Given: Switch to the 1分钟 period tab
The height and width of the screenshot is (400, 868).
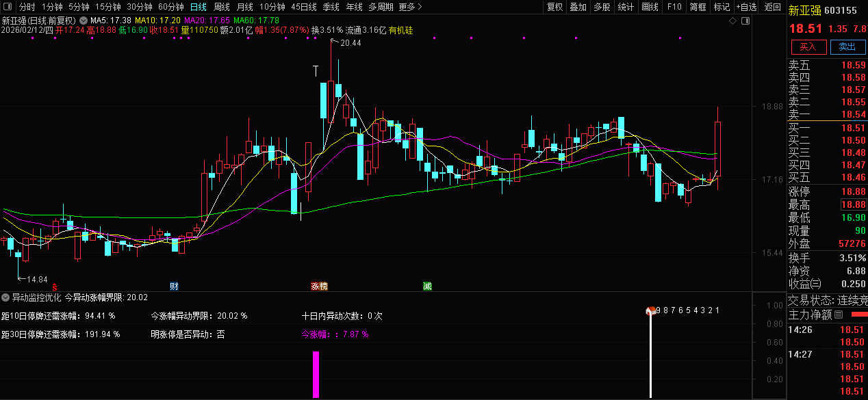Looking at the screenshot, I should (52, 7).
